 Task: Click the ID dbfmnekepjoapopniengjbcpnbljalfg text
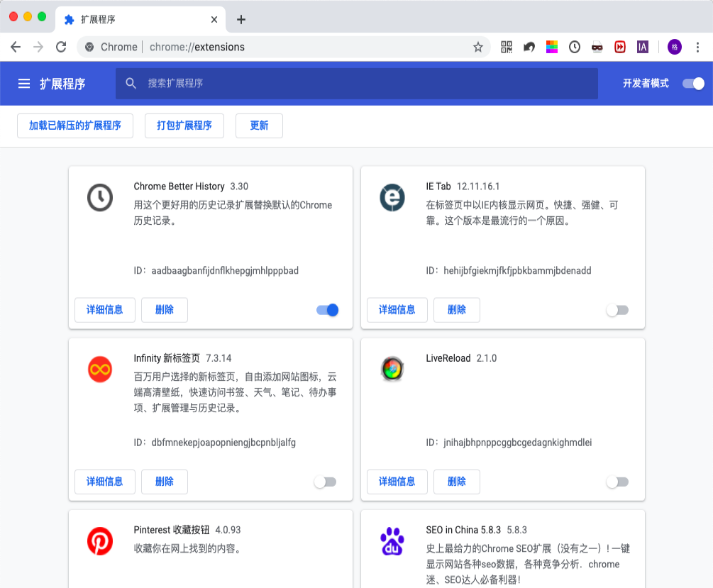[215, 443]
